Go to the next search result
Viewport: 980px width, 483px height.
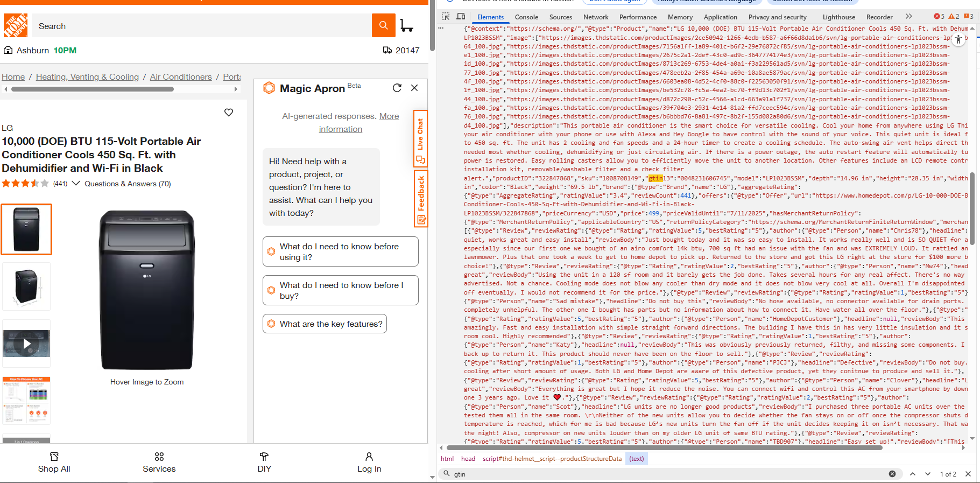tap(928, 474)
